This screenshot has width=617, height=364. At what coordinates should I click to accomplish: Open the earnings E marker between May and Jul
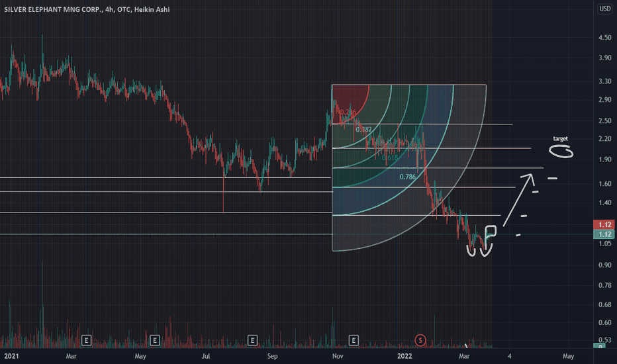coord(155,340)
